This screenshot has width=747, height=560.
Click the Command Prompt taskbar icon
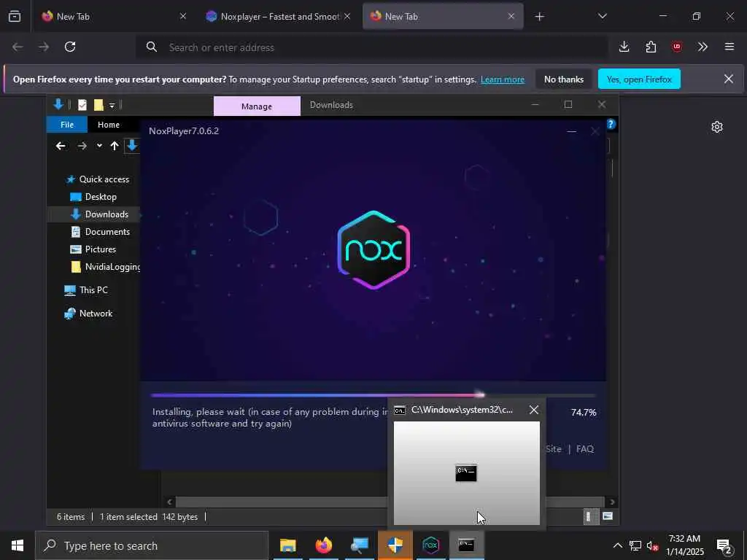pos(466,545)
